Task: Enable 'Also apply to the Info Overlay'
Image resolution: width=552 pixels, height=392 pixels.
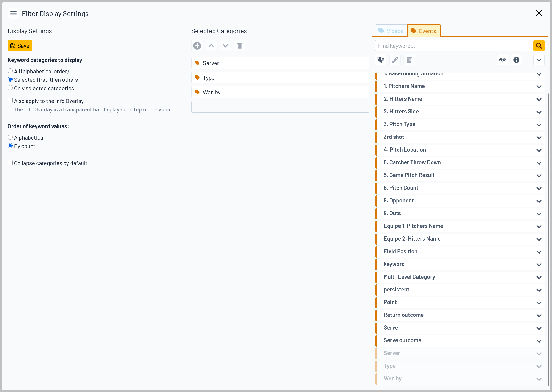Action: coord(10,101)
